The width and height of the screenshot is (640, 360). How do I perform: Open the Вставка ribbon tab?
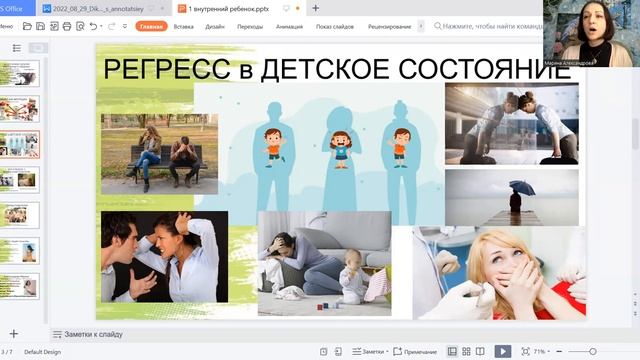(183, 27)
